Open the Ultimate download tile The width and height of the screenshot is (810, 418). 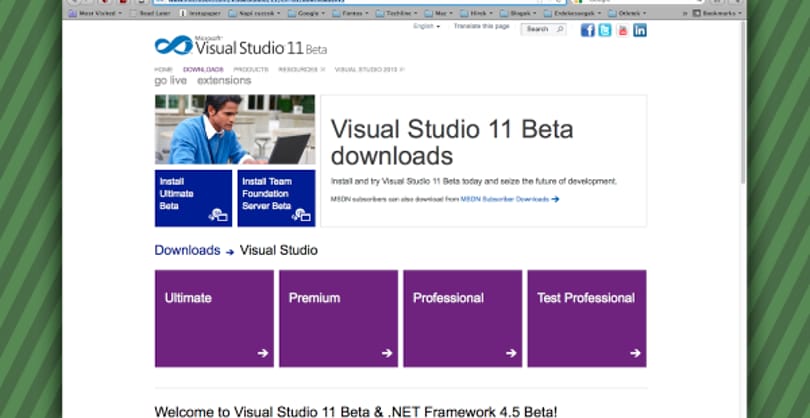pyautogui.click(x=214, y=318)
